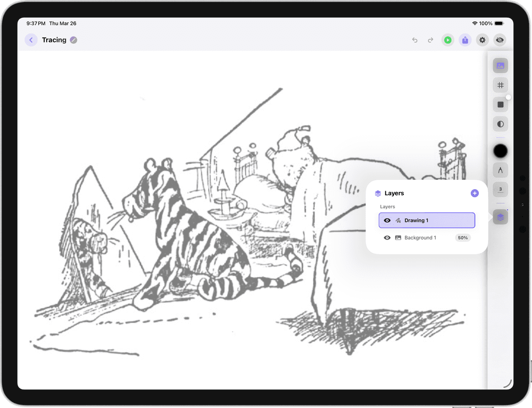Toggle the grid overlay
Viewport: 532px width, 408px height.
pos(500,85)
